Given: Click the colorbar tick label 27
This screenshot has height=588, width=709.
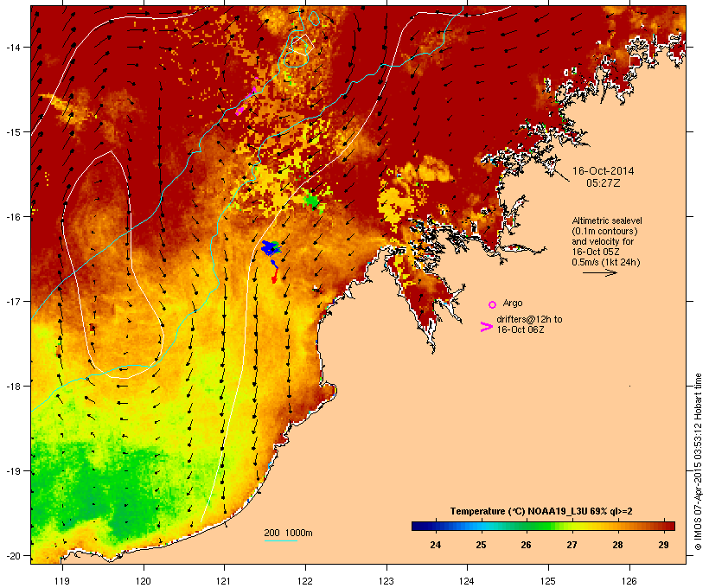Looking at the screenshot, I should [x=572, y=545].
